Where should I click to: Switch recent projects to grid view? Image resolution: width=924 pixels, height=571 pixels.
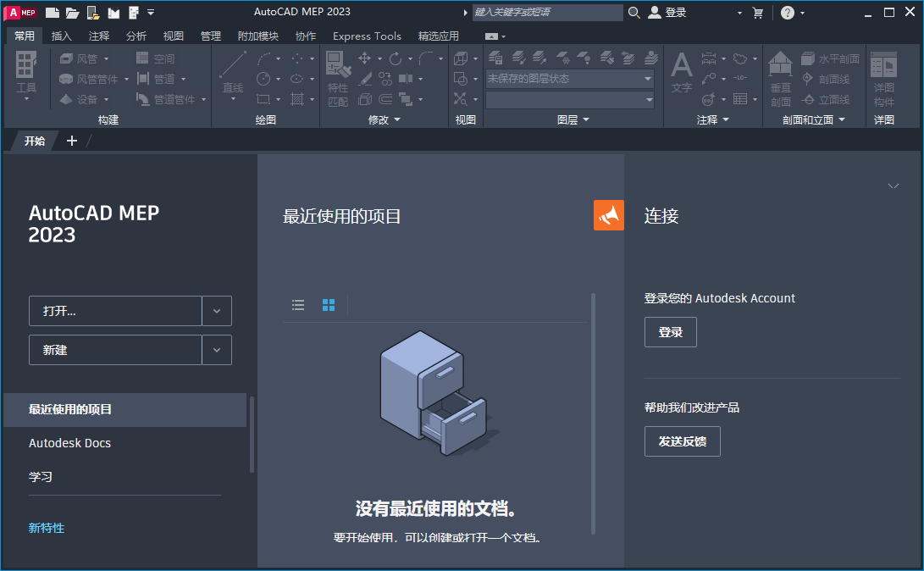coord(329,305)
